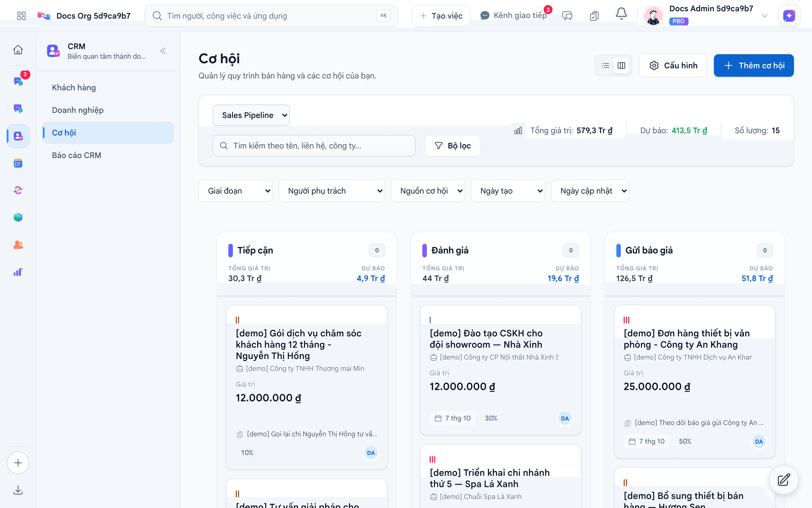Screen dimensions: 812x508
Task: Open the clipboard tasks icon in header
Action: tap(594, 16)
